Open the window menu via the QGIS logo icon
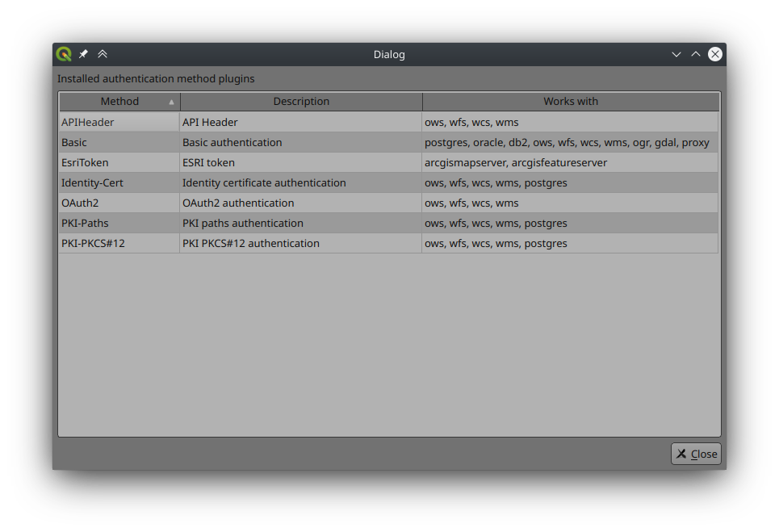 (63, 53)
